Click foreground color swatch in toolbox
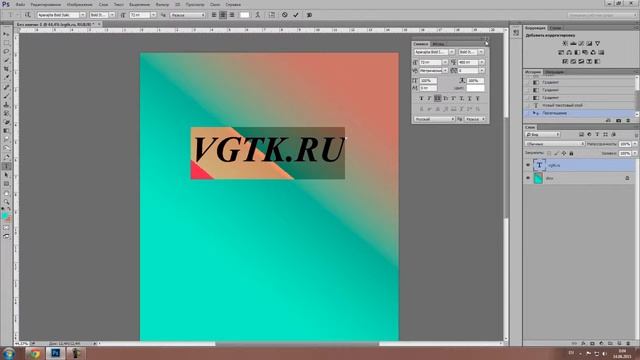Image resolution: width=640 pixels, height=360 pixels. click(x=4, y=216)
